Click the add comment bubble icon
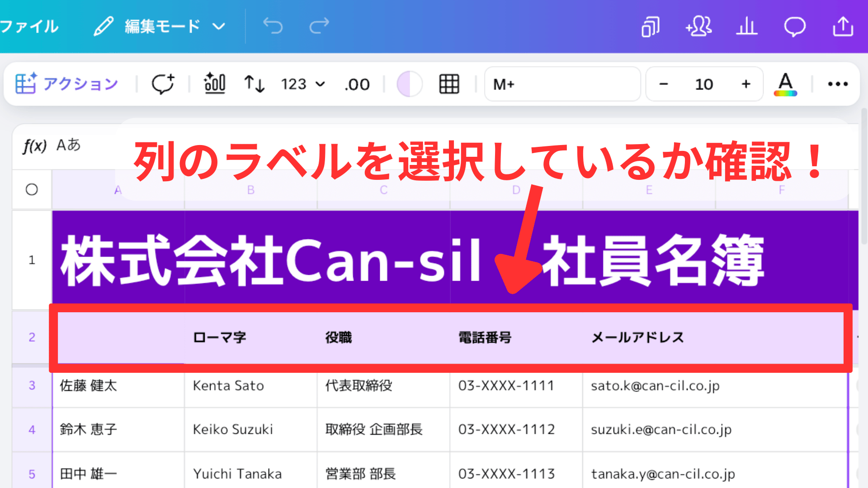 click(163, 84)
